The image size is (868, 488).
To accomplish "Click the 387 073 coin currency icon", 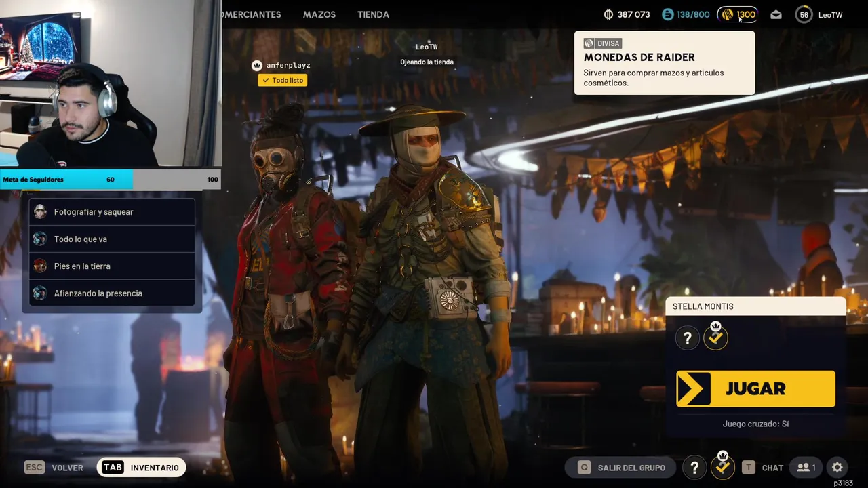I will (x=608, y=14).
